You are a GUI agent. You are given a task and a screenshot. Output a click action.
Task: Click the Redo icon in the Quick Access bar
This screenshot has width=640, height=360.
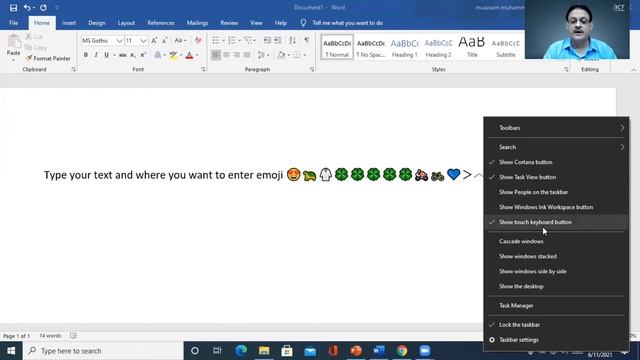point(43,8)
